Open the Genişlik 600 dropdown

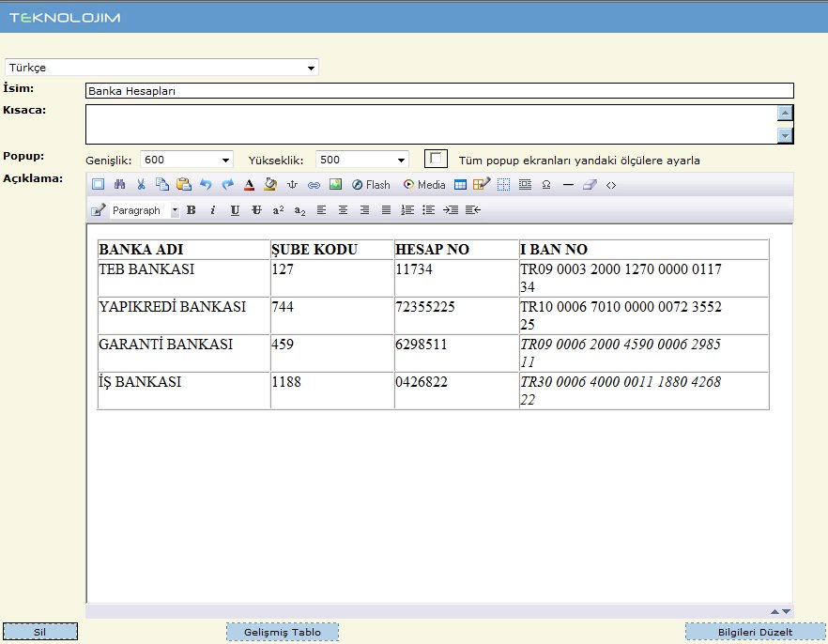click(187, 160)
